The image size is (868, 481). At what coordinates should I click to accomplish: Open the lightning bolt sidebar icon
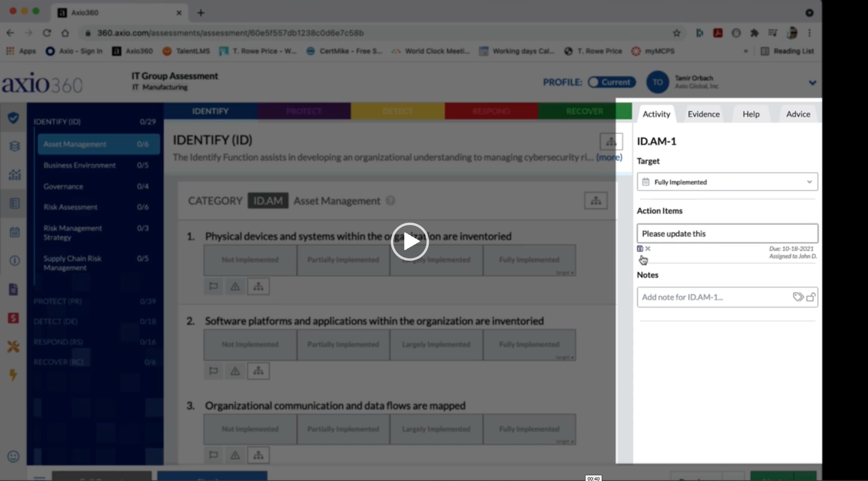pos(13,375)
